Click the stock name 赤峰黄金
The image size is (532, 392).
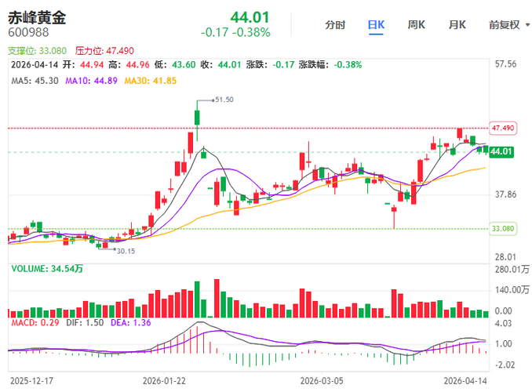point(37,17)
